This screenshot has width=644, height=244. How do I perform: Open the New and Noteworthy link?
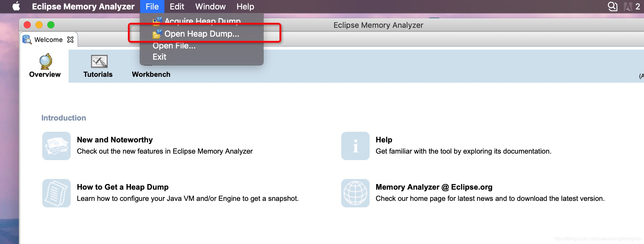pos(115,140)
